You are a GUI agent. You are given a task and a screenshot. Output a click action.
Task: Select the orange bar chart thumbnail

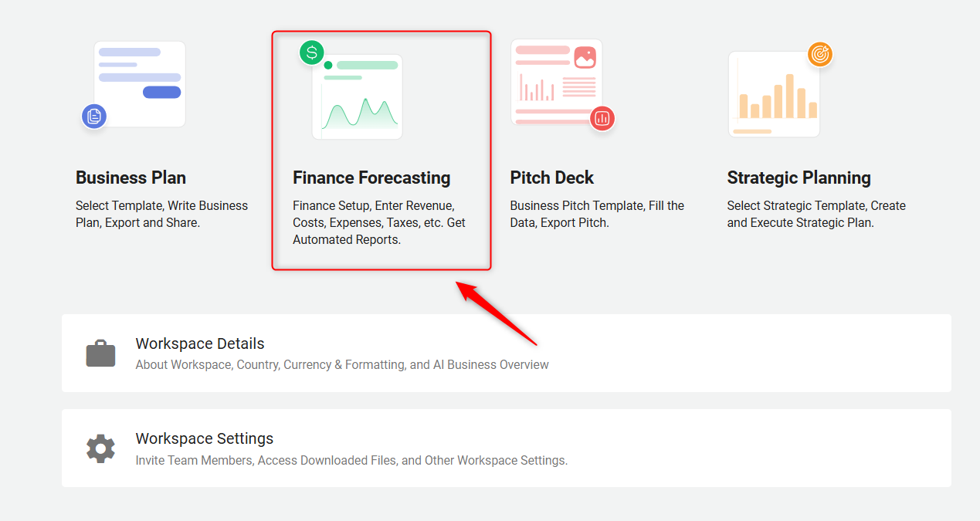tap(774, 94)
